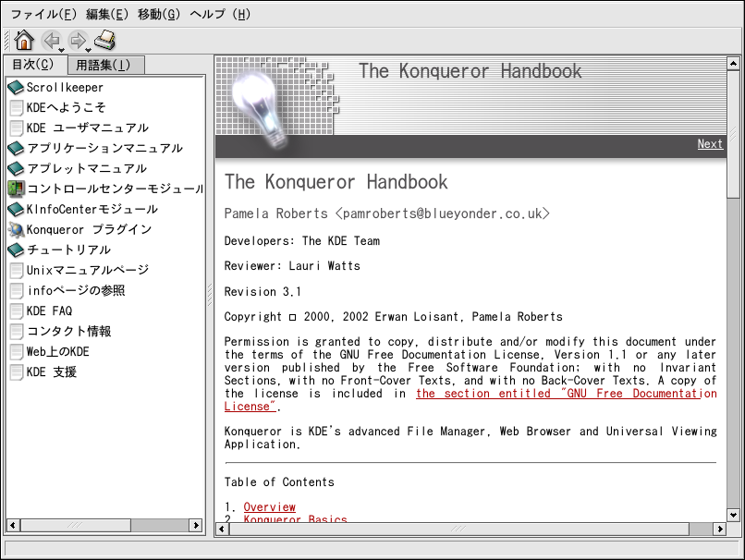The width and height of the screenshot is (745, 560).
Task: Click the Forward arrow toolbar button
Action: click(x=77, y=40)
